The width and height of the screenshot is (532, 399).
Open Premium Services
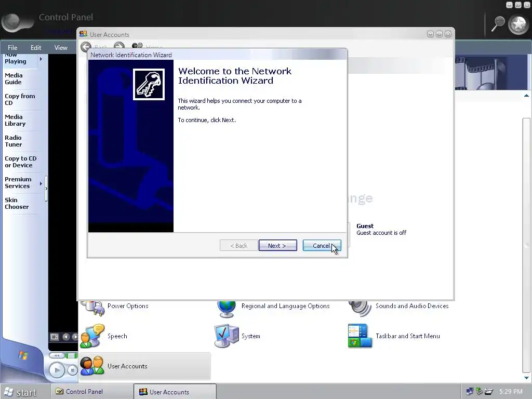coord(18,182)
